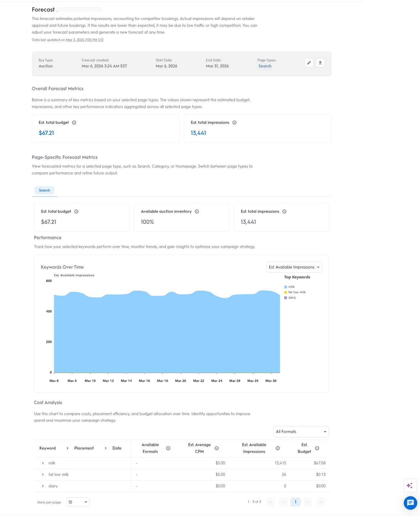Click the Mar 30 label on chart axis

tap(271, 381)
